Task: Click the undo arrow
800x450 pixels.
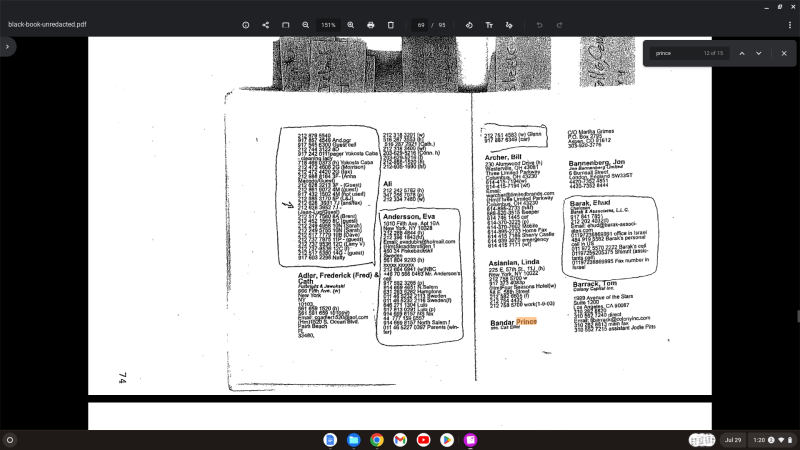Action: click(539, 25)
